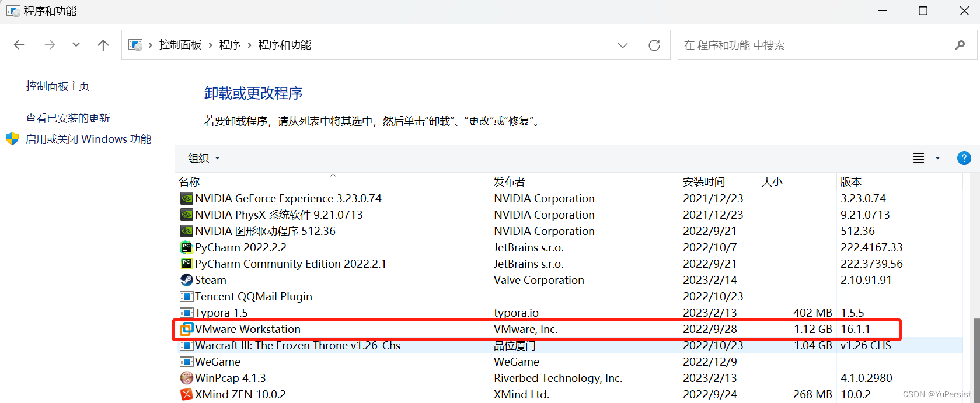Click the VMware, Inc. publisher cell

(526, 329)
